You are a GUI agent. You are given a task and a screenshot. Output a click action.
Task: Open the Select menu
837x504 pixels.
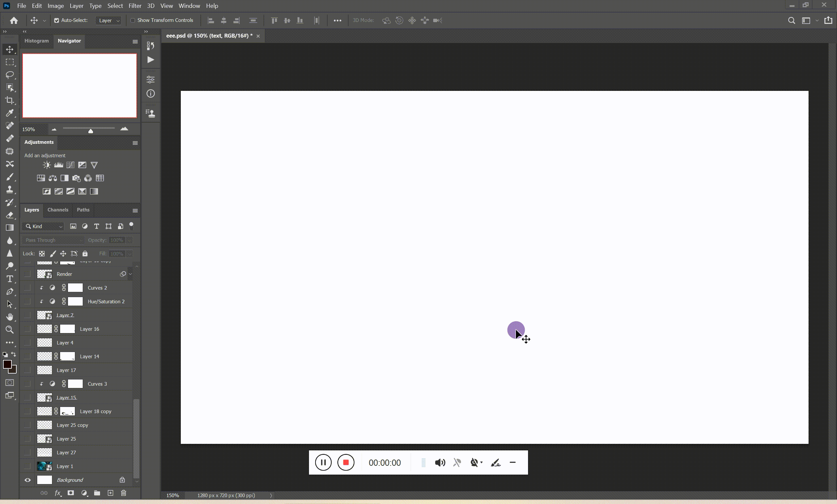115,6
